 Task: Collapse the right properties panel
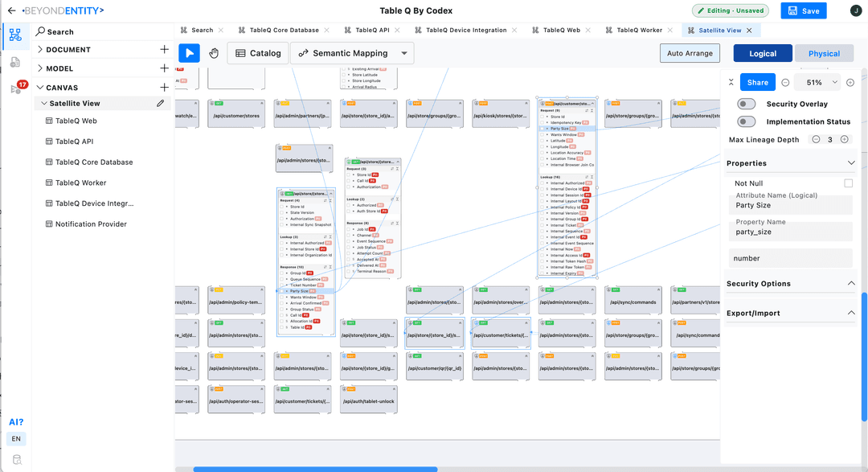[x=731, y=83]
